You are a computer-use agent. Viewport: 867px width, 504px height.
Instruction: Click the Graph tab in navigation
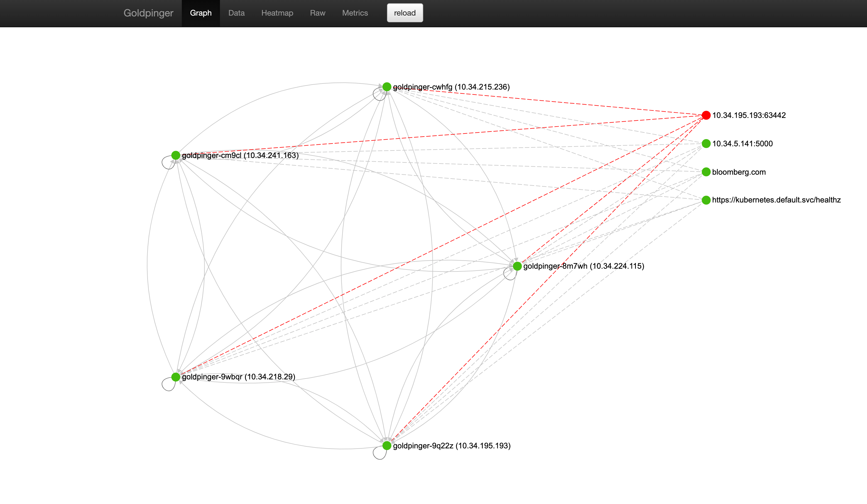pos(201,13)
